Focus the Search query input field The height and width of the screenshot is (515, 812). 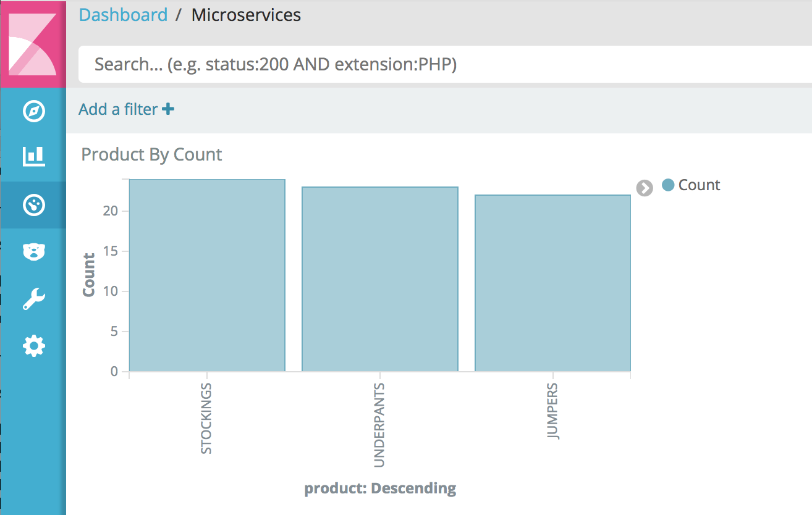(x=433, y=64)
